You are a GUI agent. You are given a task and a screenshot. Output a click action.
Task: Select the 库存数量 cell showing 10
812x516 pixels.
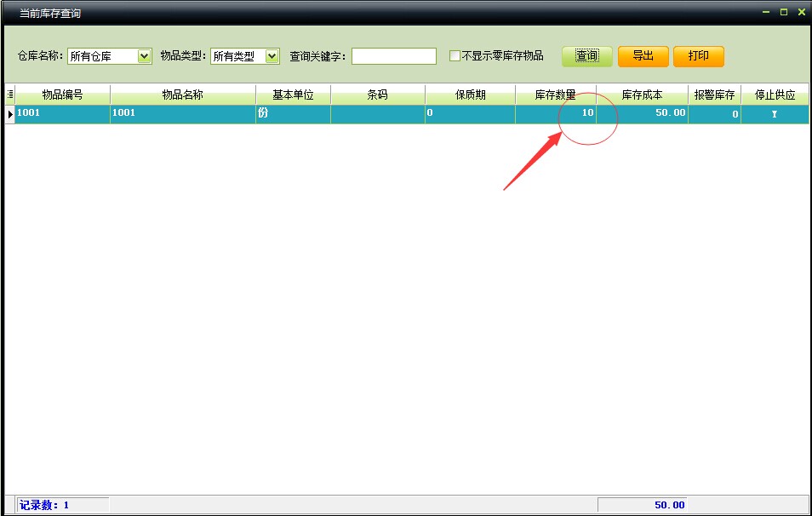[556, 114]
